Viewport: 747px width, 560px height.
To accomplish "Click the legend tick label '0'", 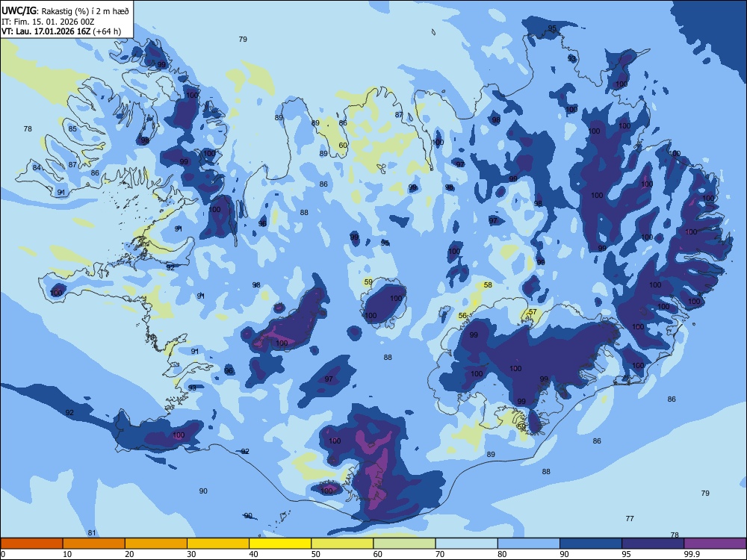I will [x=3, y=554].
